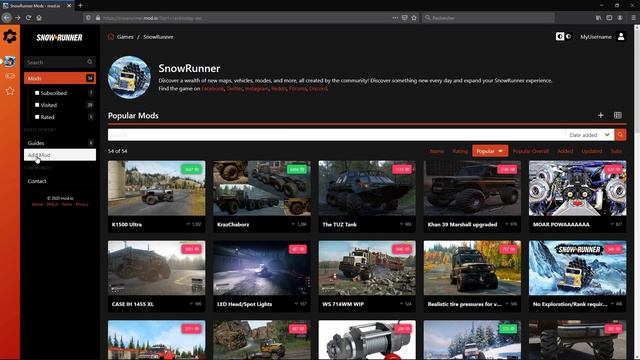
Task: Check the Visited filter checkbox
Action: tap(37, 105)
